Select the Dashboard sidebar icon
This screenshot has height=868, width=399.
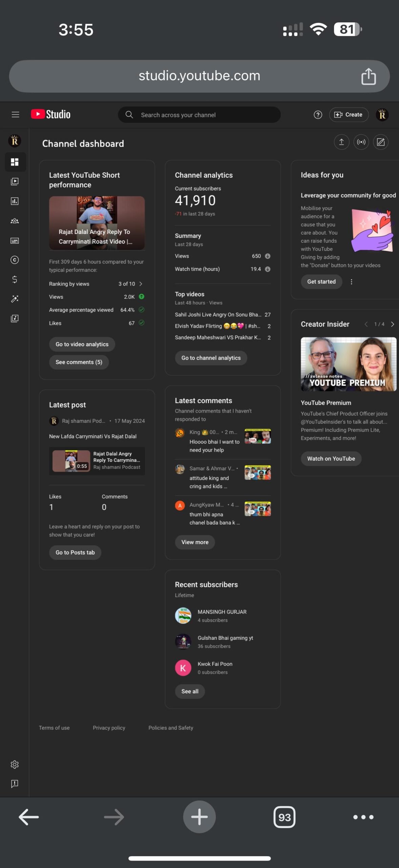[x=15, y=162]
